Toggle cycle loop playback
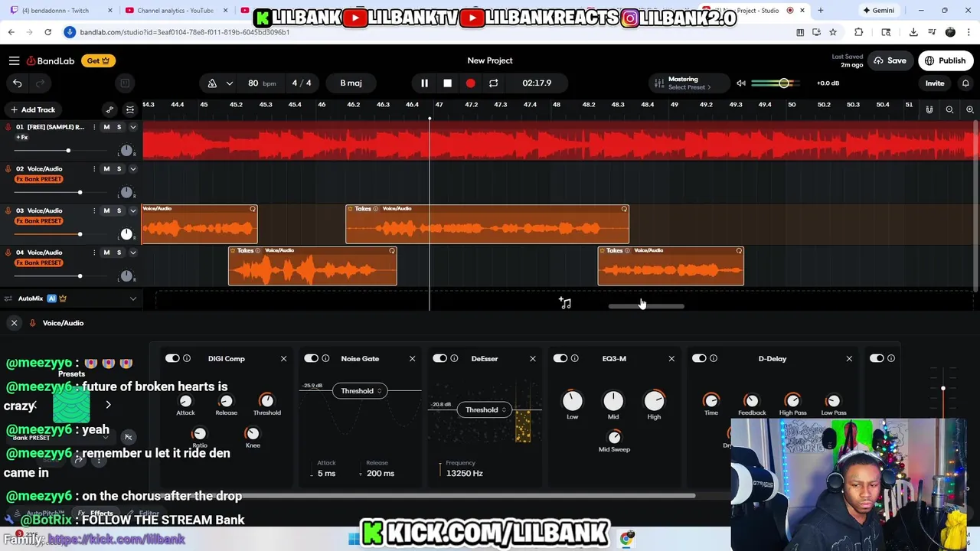Screen dimensions: 980x551 pyautogui.click(x=493, y=83)
